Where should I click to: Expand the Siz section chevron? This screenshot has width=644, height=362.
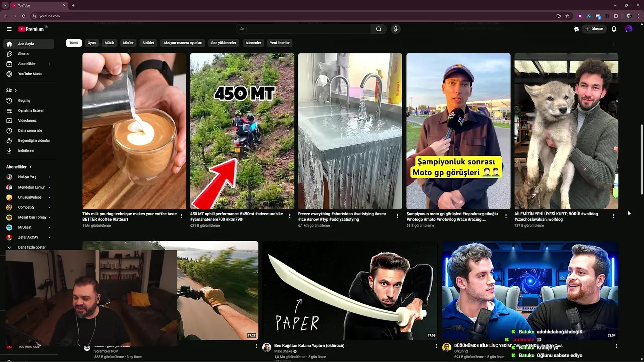click(16, 90)
